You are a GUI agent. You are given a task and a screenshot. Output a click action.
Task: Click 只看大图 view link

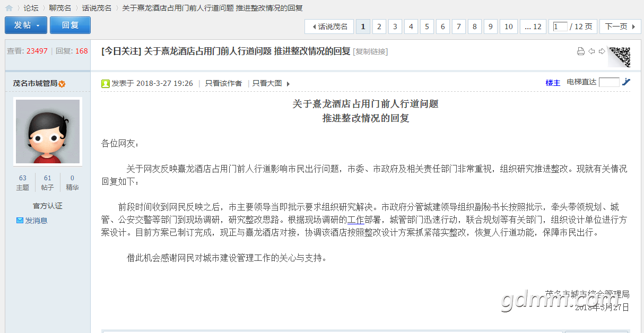click(x=267, y=83)
